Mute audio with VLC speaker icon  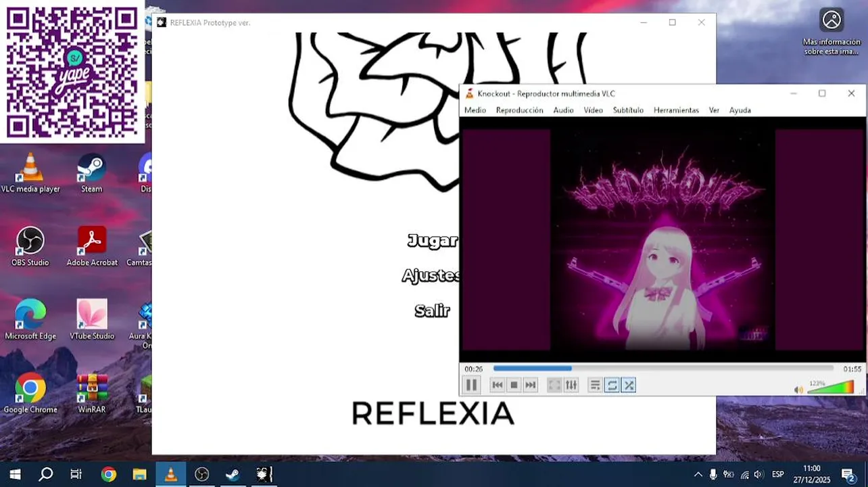(x=798, y=390)
